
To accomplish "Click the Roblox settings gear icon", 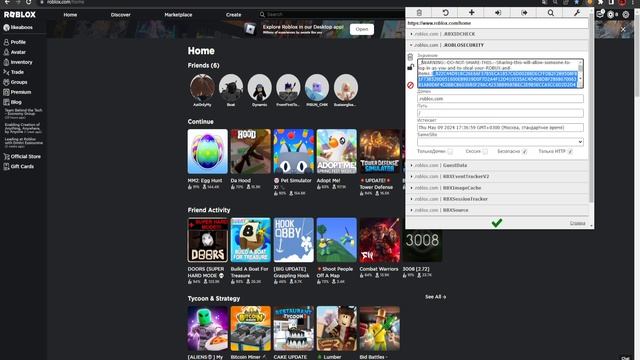I will coord(626,15).
